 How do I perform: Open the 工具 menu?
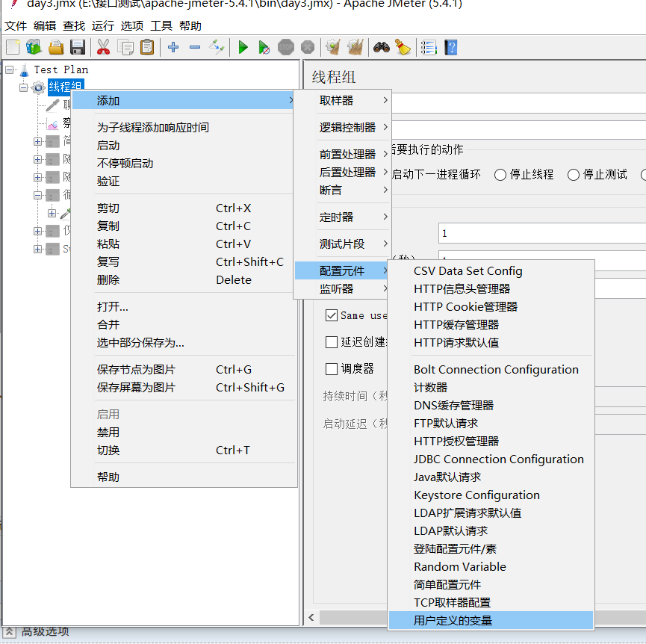(x=161, y=26)
